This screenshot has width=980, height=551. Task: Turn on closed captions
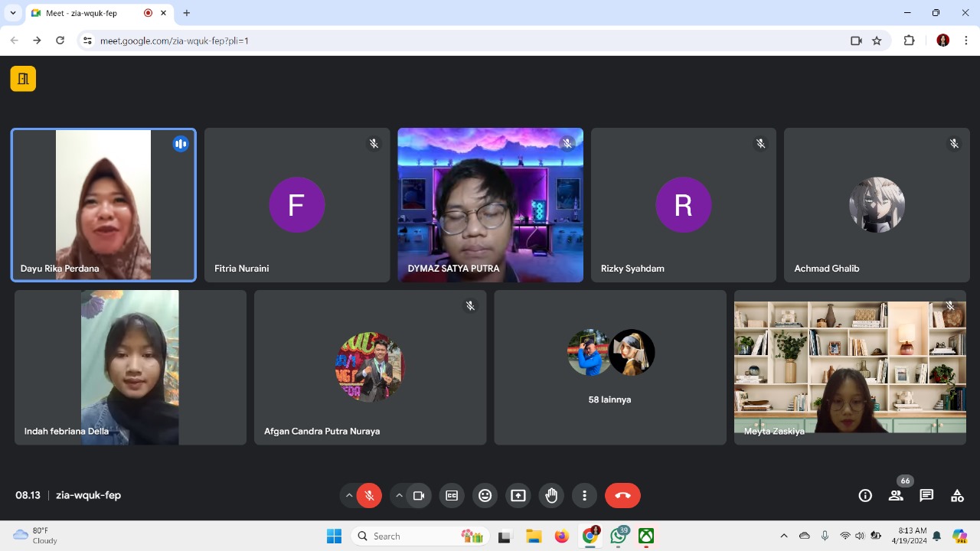452,496
